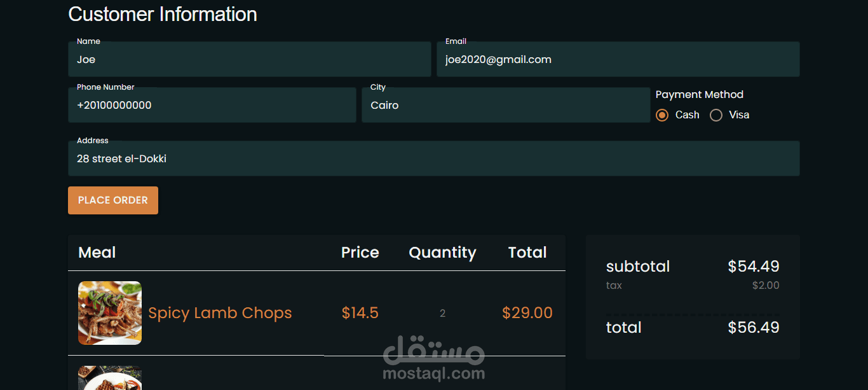Click the second meal thumbnail image
Image resolution: width=868 pixels, height=390 pixels.
(x=110, y=379)
